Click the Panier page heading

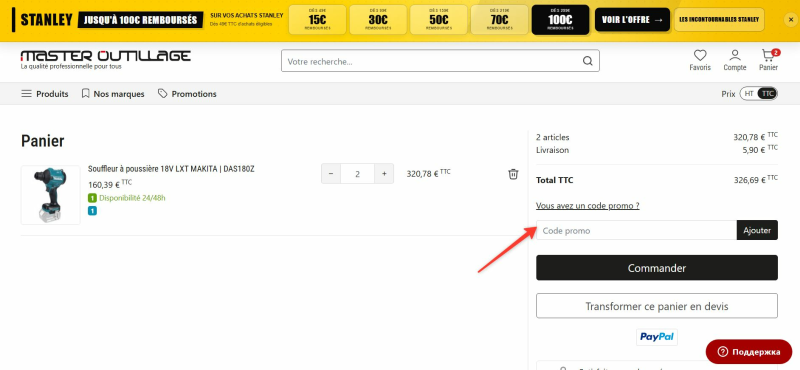tap(43, 141)
